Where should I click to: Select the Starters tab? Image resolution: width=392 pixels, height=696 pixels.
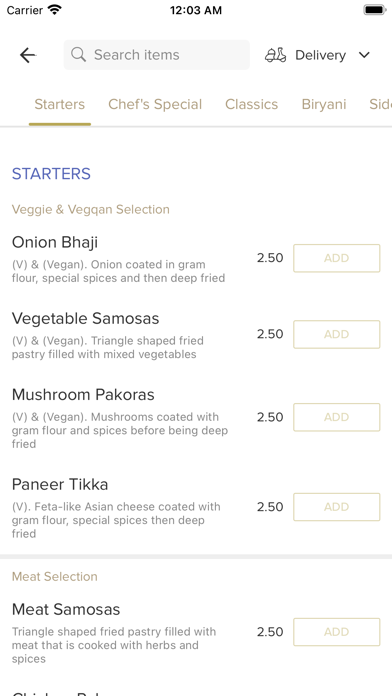pyautogui.click(x=59, y=104)
